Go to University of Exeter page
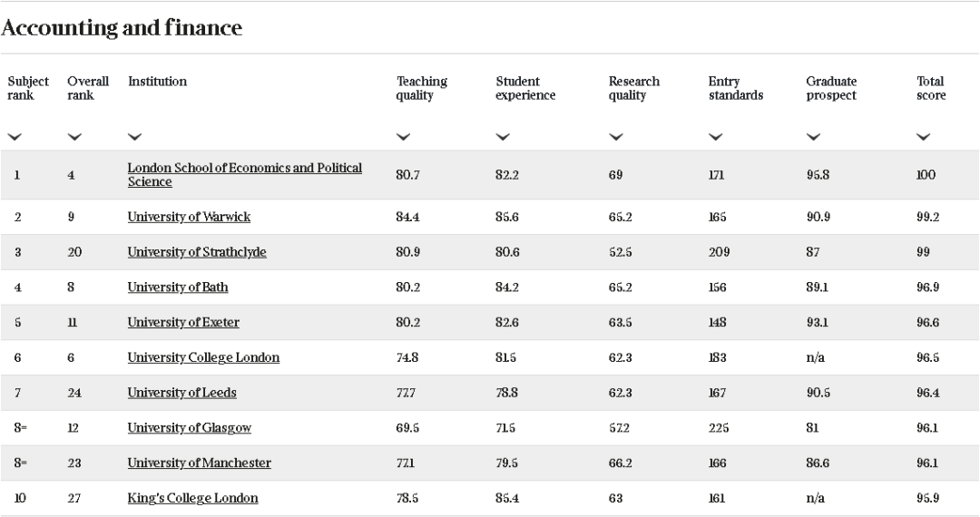The height and width of the screenshot is (517, 980). [183, 322]
